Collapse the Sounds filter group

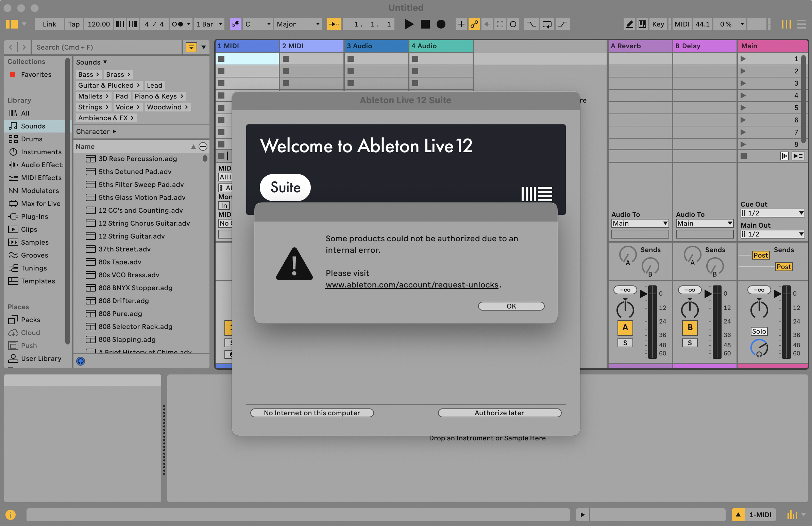coord(91,62)
